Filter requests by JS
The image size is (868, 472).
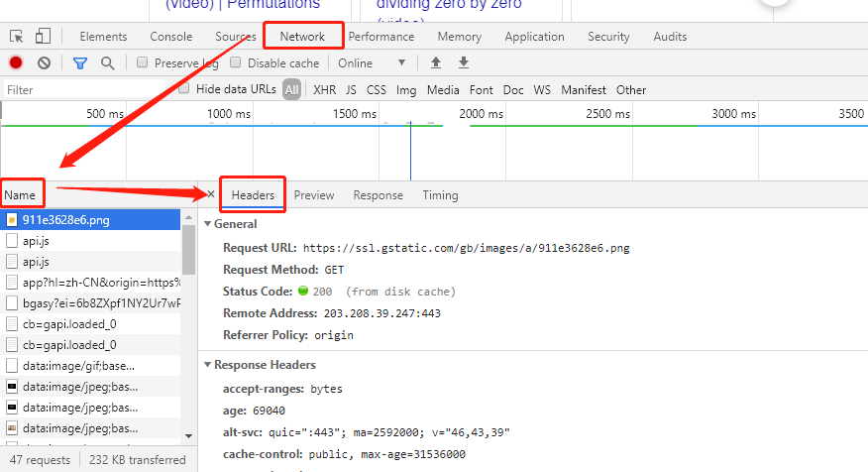coord(351,90)
